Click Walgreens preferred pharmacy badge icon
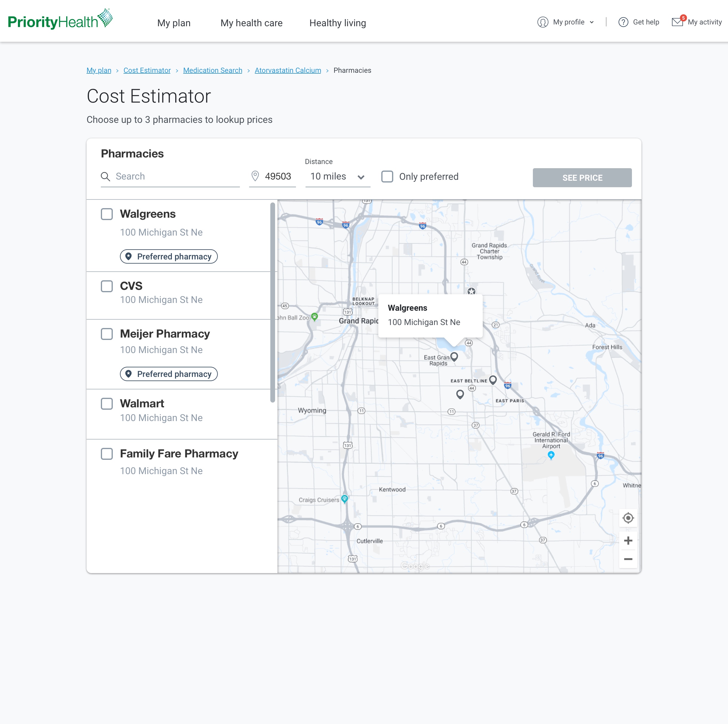This screenshot has width=728, height=724. pyautogui.click(x=129, y=256)
